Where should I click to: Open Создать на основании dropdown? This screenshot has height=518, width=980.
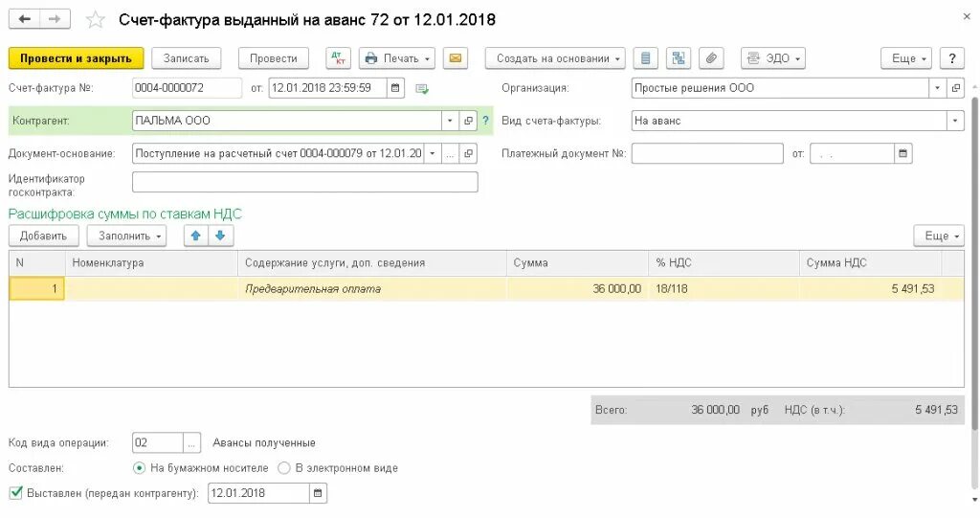click(556, 58)
